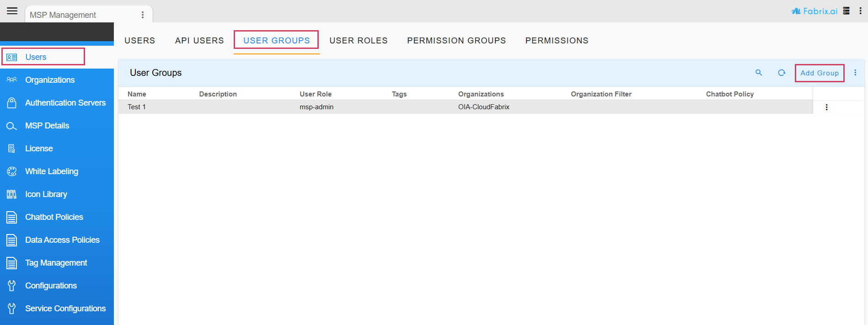Open Chatbot Policies in the sidebar

(54, 217)
